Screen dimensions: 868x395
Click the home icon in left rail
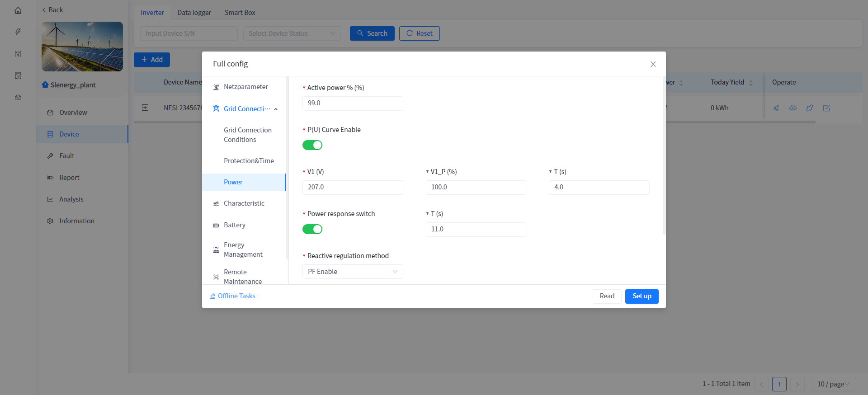tap(18, 10)
